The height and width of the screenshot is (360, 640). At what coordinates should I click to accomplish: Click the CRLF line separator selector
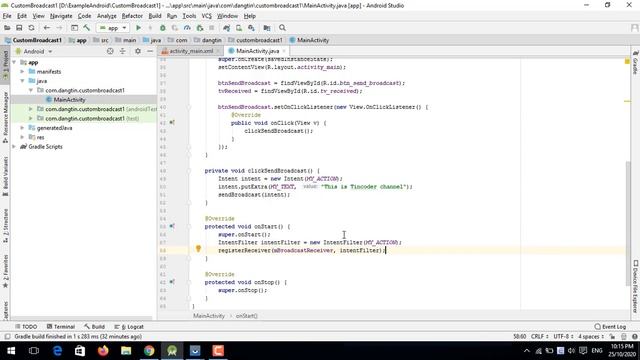[x=540, y=336]
